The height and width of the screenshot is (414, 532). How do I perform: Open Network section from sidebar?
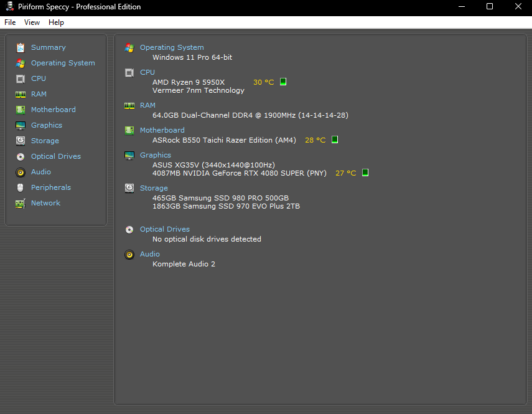tap(45, 203)
